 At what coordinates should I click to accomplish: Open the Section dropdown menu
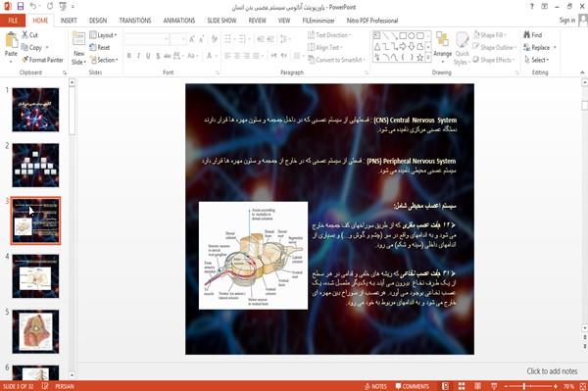pos(104,60)
